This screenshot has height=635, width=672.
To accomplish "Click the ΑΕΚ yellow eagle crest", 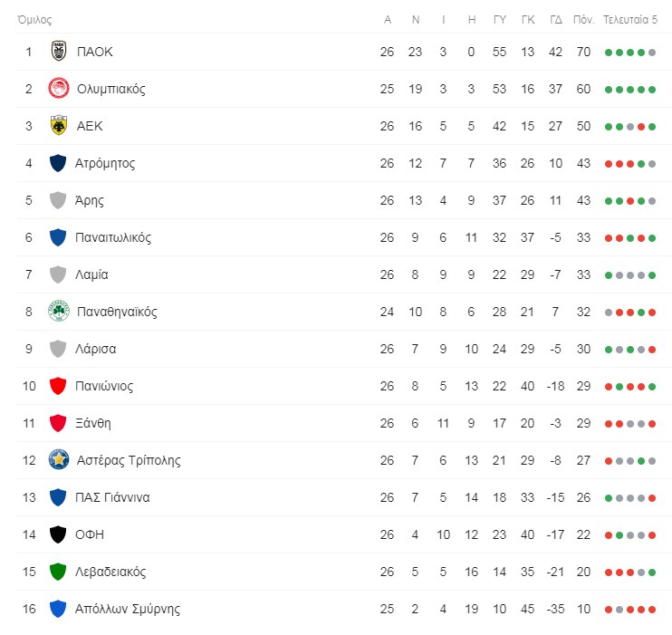I will pos(58,126).
